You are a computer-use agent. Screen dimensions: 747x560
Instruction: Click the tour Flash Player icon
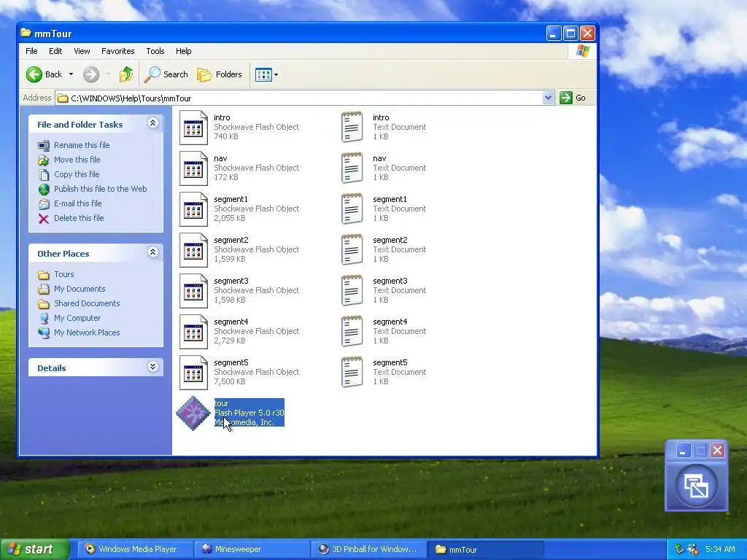click(x=193, y=413)
